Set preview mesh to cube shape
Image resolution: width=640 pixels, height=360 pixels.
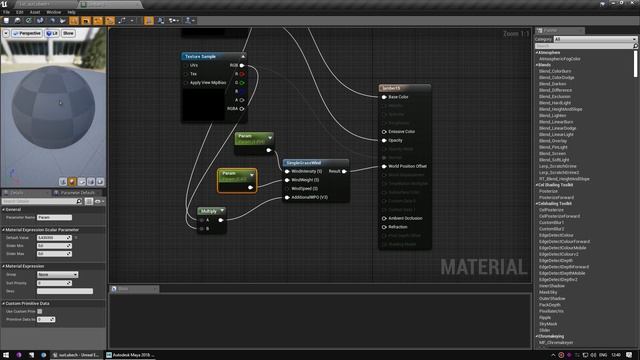pyautogui.click(x=91, y=182)
